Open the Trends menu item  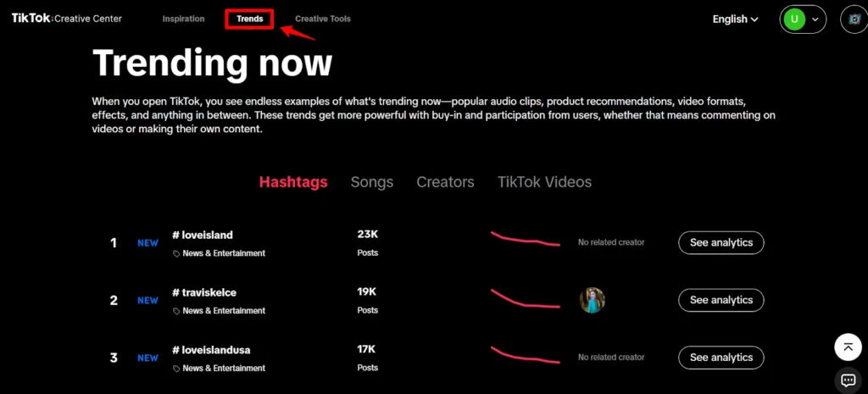coord(249,19)
